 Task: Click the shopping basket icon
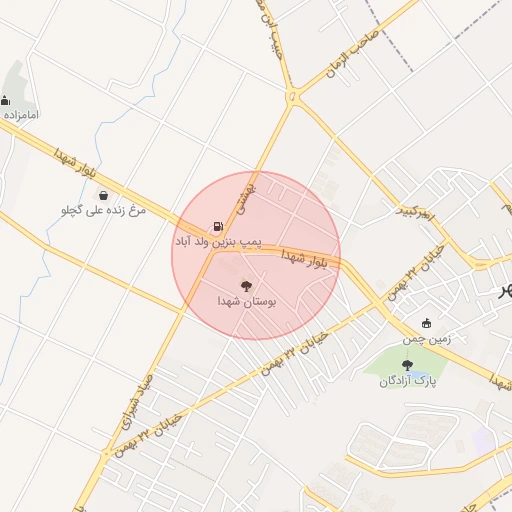point(104,195)
